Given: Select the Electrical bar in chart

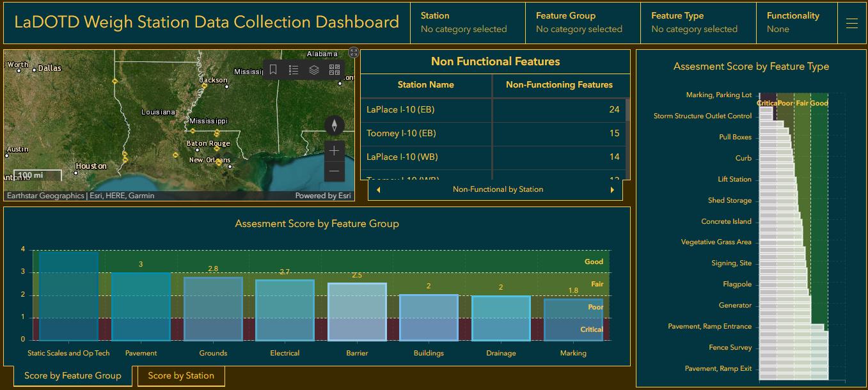Looking at the screenshot, I should coord(285,310).
